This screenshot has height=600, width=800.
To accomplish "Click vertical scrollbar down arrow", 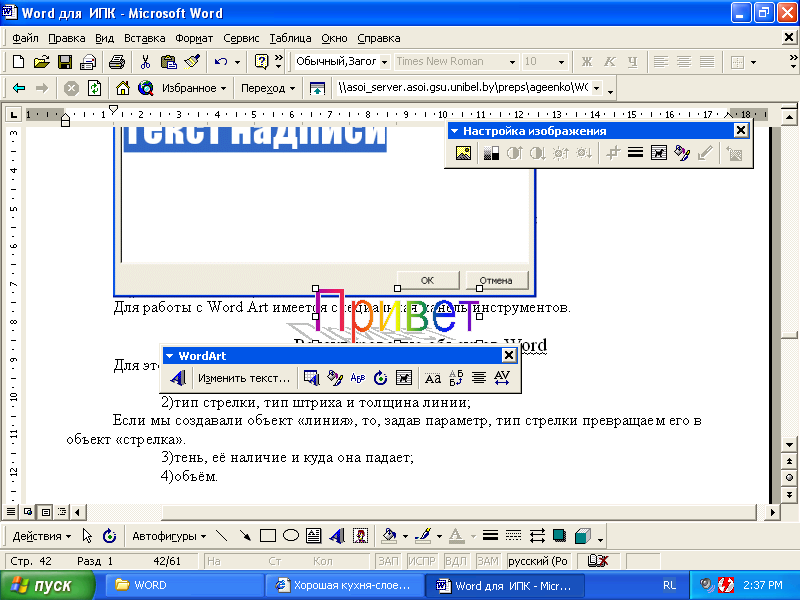I will (789, 445).
